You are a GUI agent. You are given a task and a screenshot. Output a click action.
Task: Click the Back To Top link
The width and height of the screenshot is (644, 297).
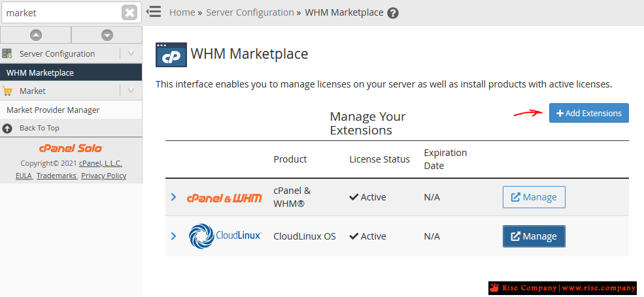coord(39,128)
